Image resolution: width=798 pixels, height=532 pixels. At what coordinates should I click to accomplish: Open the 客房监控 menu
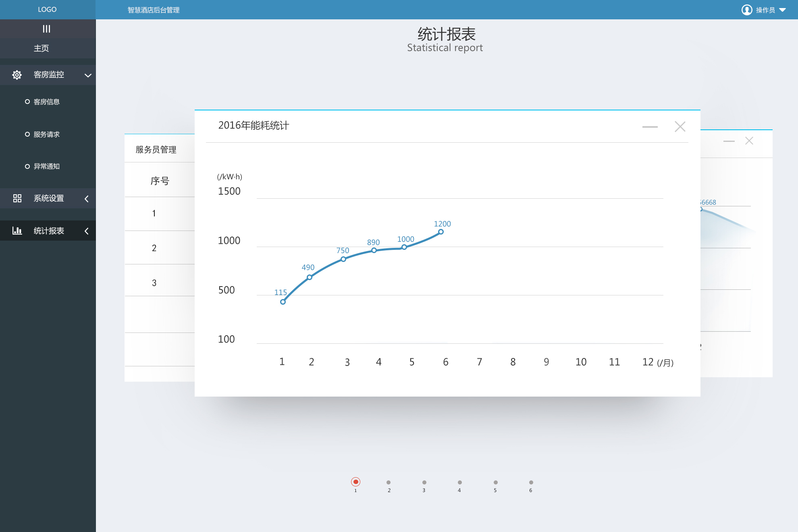click(x=48, y=75)
